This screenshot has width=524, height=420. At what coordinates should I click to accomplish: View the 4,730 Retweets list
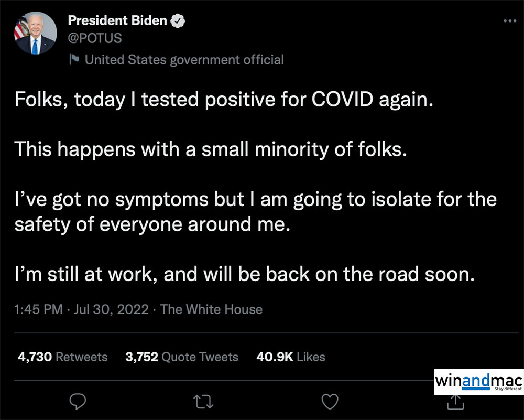(x=62, y=357)
